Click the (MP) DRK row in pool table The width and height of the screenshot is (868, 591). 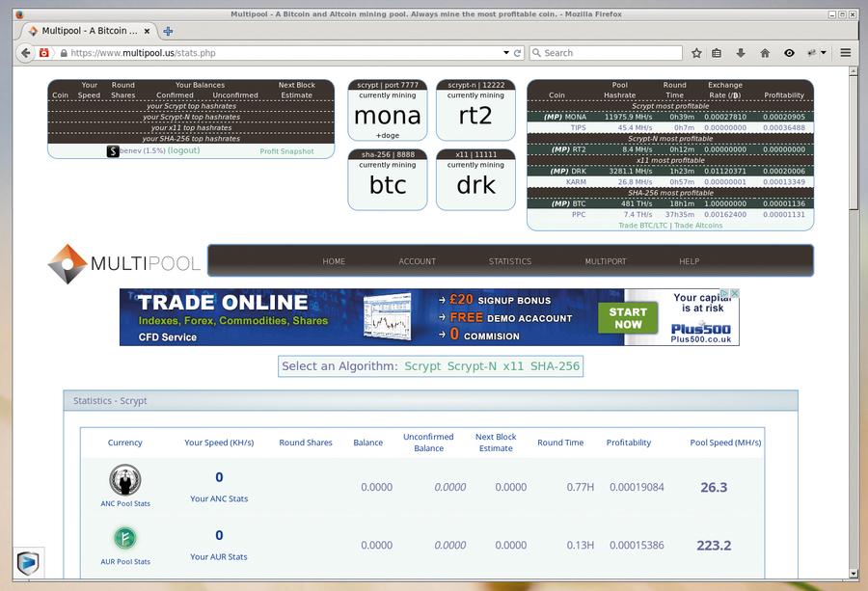tap(670, 171)
